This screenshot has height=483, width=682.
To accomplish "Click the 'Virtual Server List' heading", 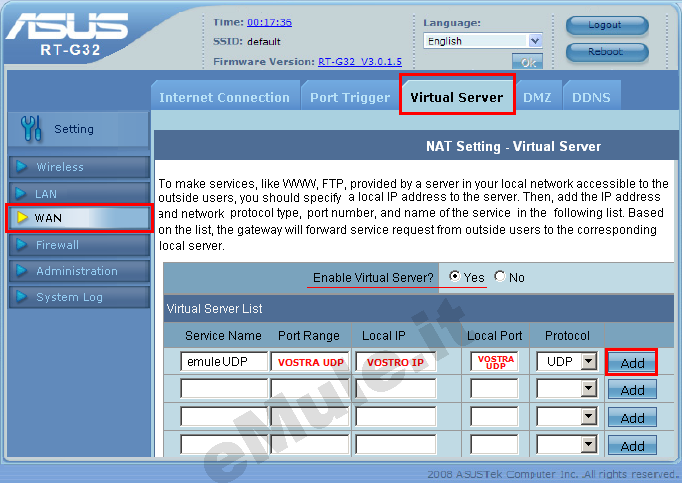I will tap(214, 309).
